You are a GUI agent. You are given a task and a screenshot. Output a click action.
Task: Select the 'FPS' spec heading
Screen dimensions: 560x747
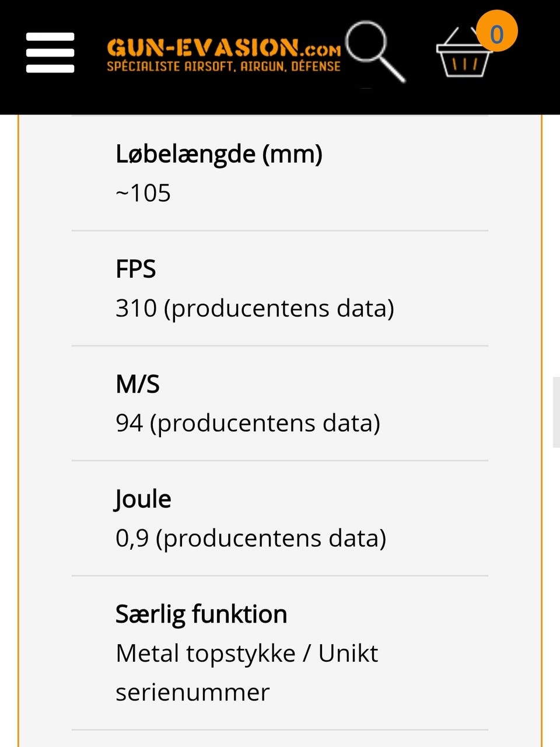136,269
